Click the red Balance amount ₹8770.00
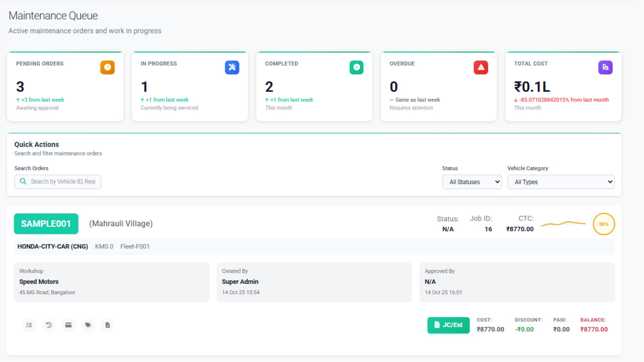 pos(594,329)
